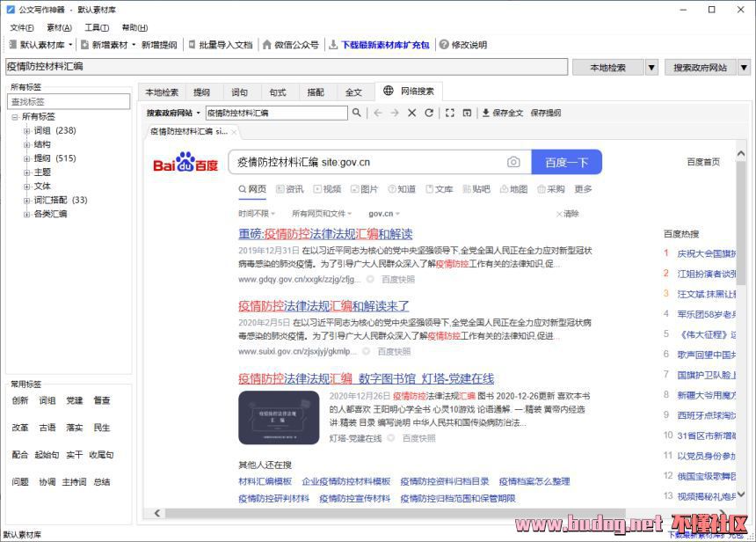Stop page loading with X icon
This screenshot has height=542, width=756.
(411, 113)
